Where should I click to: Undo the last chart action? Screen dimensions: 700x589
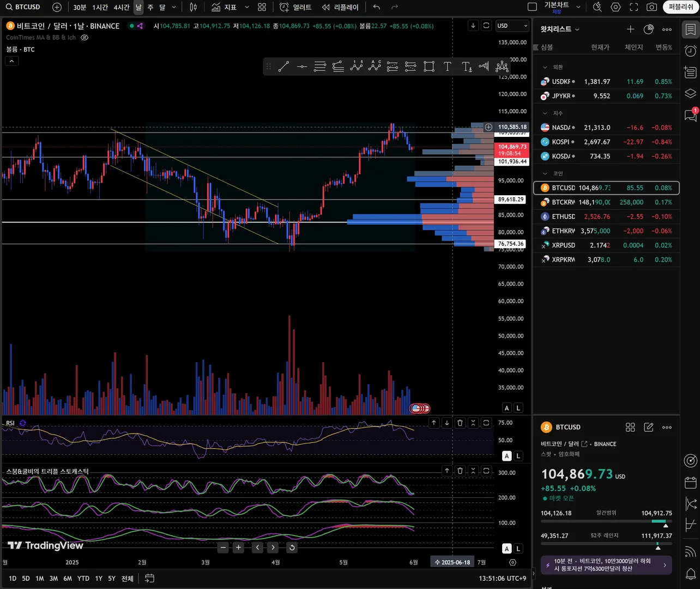click(377, 7)
